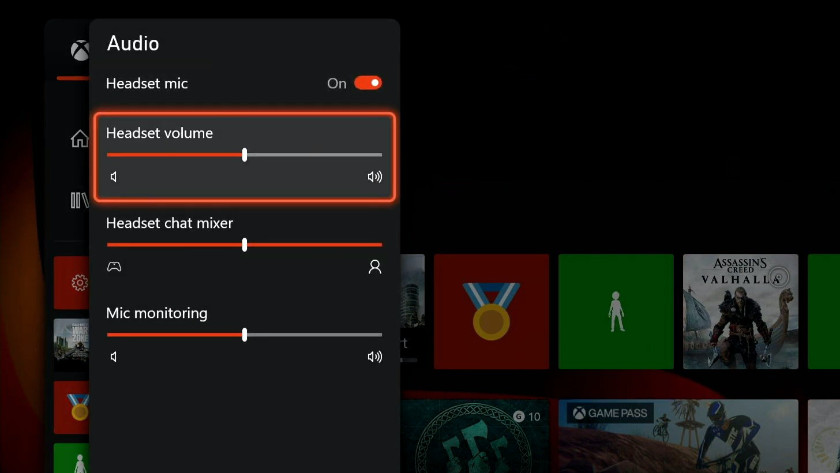Screen dimensions: 840x473
Task: Open the library icon in the sidebar
Action: [x=78, y=201]
